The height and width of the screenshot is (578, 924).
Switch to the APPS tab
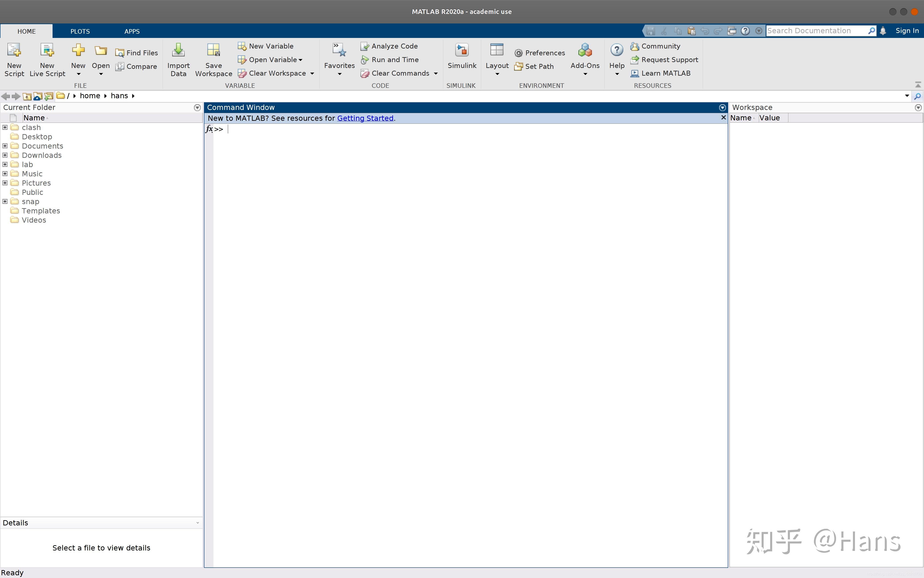(132, 31)
